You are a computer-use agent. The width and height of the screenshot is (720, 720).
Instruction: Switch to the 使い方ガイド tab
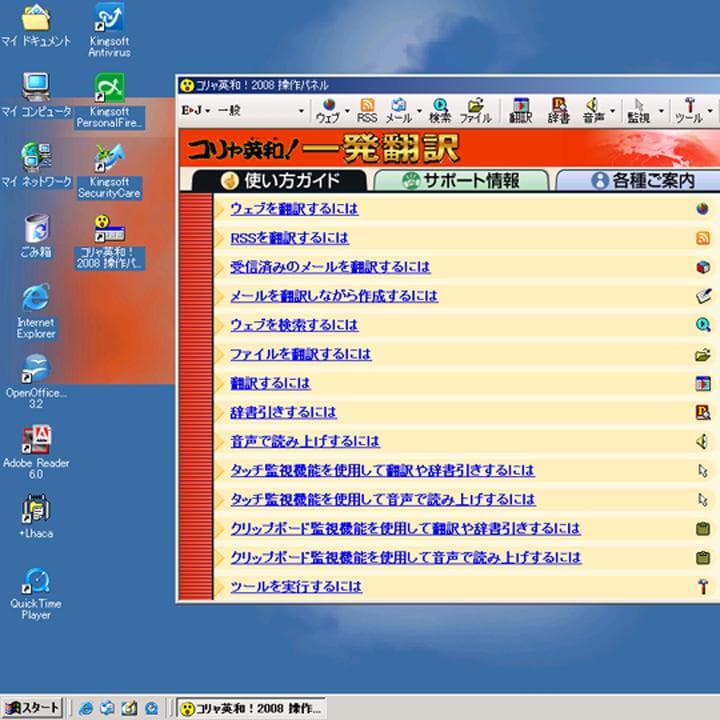(x=279, y=180)
